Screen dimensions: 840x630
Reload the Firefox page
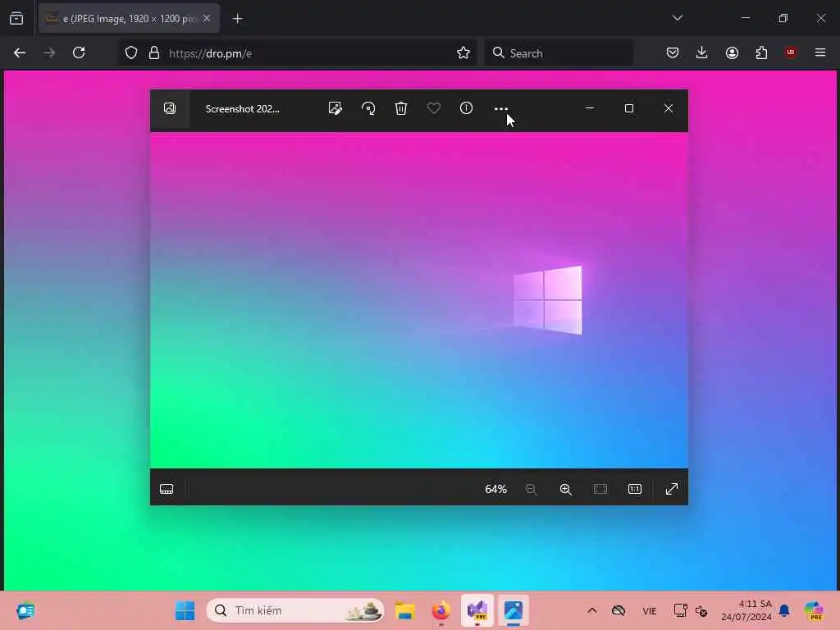tap(79, 53)
